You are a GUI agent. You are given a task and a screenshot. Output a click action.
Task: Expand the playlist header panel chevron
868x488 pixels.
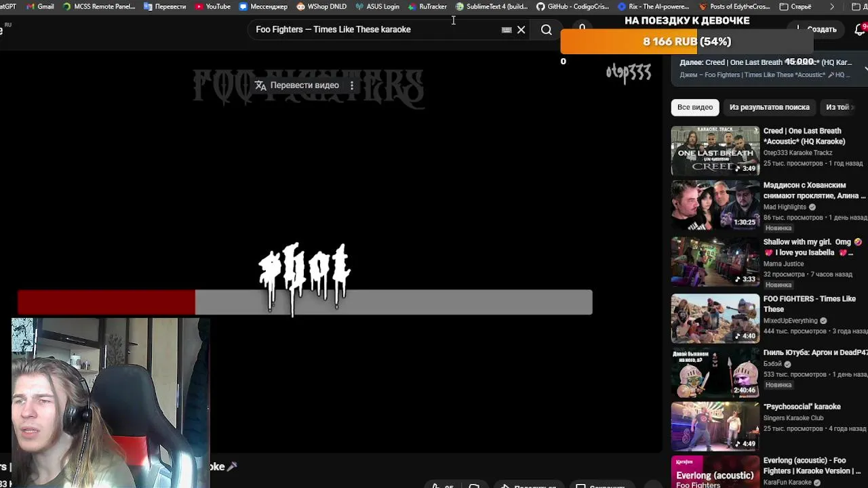pyautogui.click(x=866, y=68)
